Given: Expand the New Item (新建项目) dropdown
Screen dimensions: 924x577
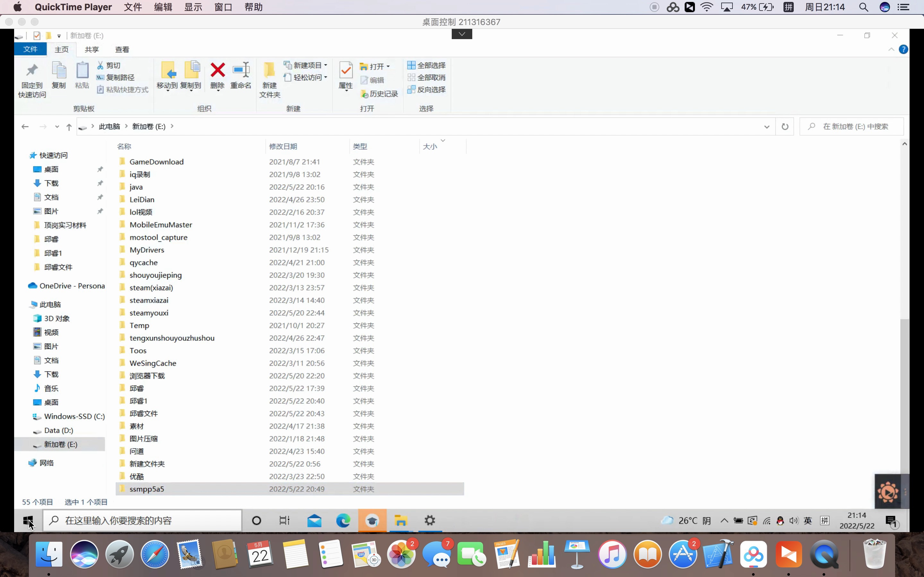Looking at the screenshot, I should [x=307, y=65].
